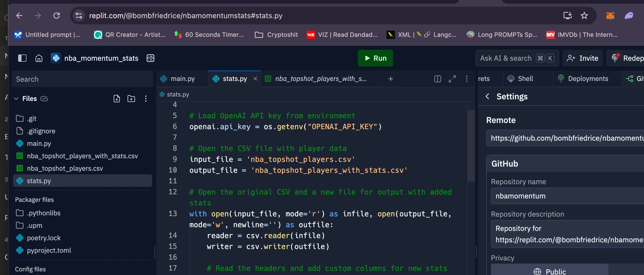Open pyproject.toml file
This screenshot has width=644, height=275.
(83, 250)
